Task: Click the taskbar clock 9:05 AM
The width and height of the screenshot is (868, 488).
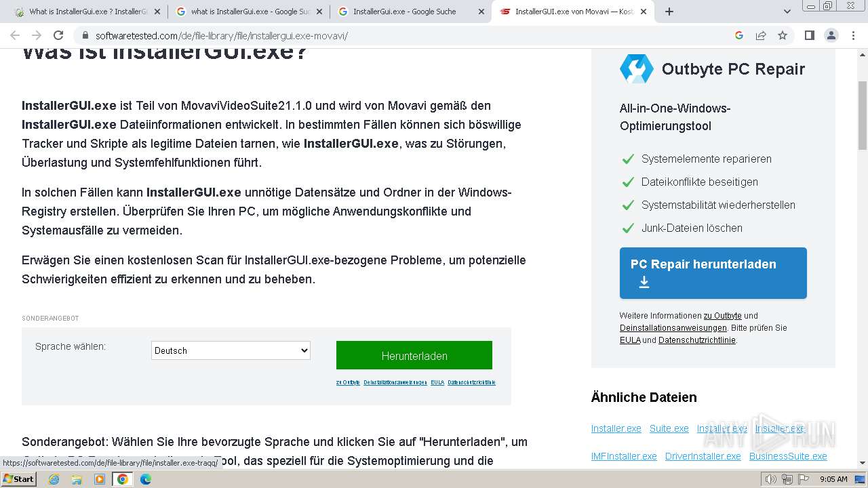Action: pos(833,479)
